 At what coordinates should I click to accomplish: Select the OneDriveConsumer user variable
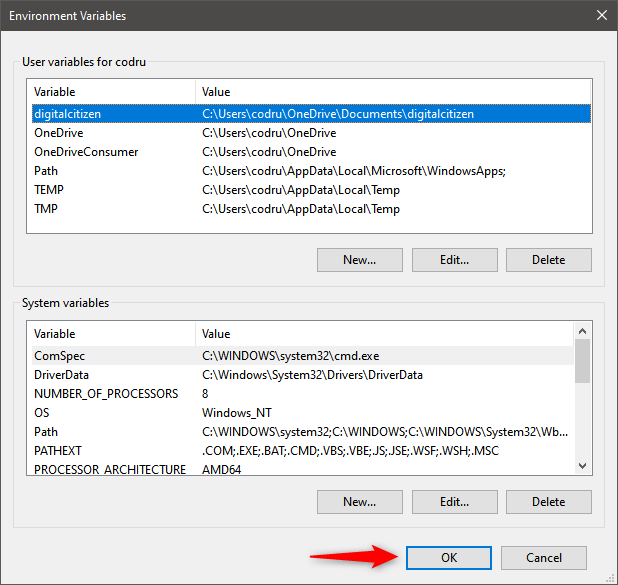pyautogui.click(x=311, y=152)
